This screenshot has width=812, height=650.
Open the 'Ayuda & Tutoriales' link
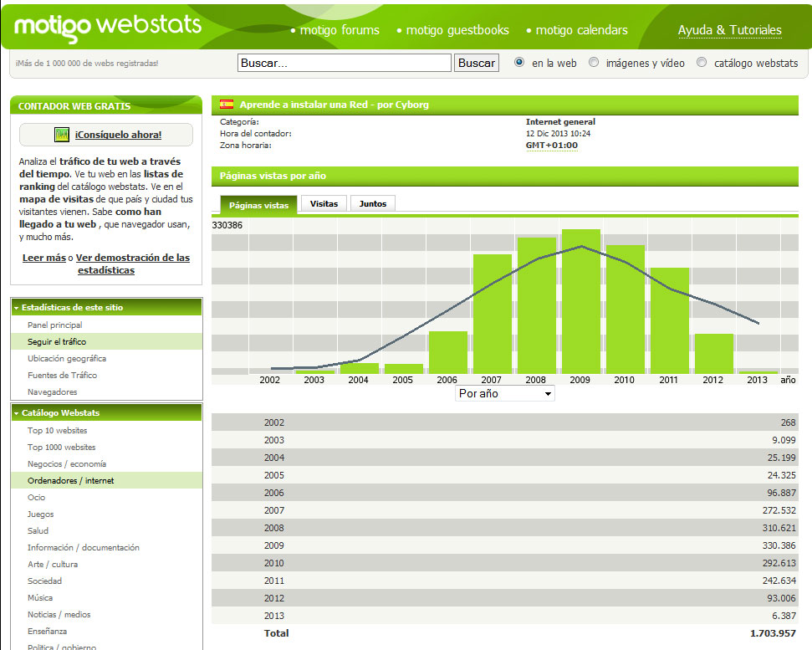[x=729, y=30]
